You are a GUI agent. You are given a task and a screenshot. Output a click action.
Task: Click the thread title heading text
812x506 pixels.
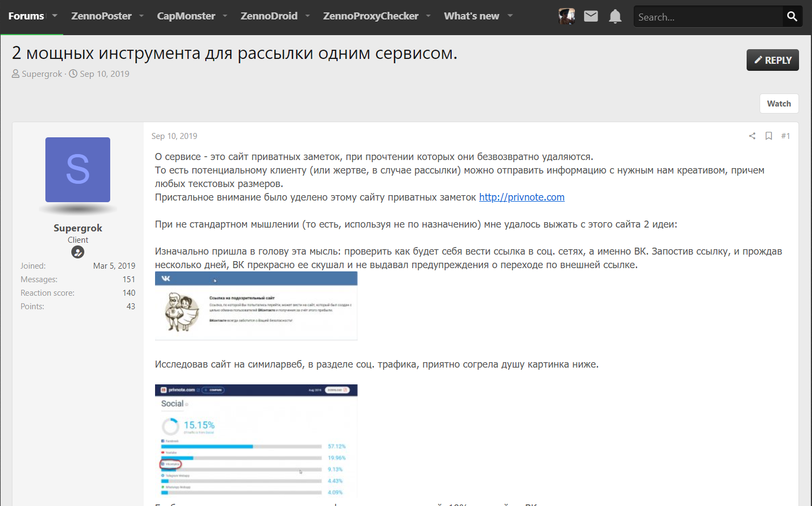click(234, 53)
